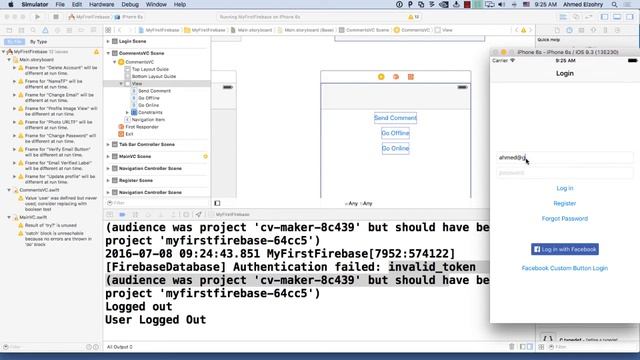Select Top Layout Guide in outline

(x=150, y=69)
